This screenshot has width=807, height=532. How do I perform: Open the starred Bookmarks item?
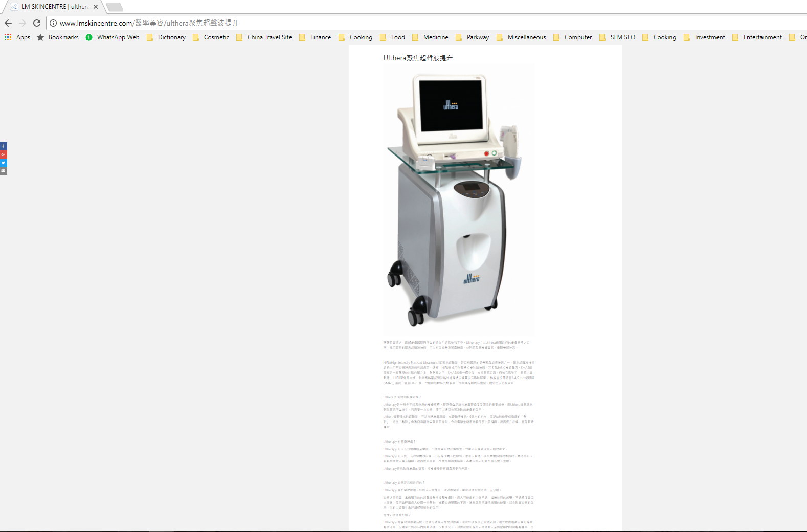58,37
